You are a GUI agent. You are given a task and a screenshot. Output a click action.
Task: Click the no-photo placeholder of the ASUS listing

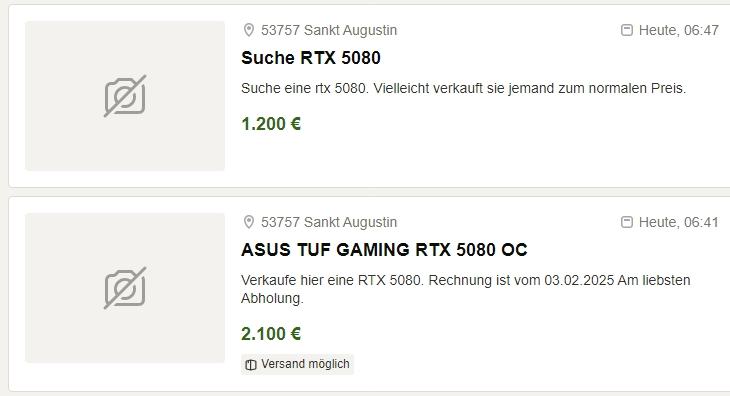tap(125, 288)
